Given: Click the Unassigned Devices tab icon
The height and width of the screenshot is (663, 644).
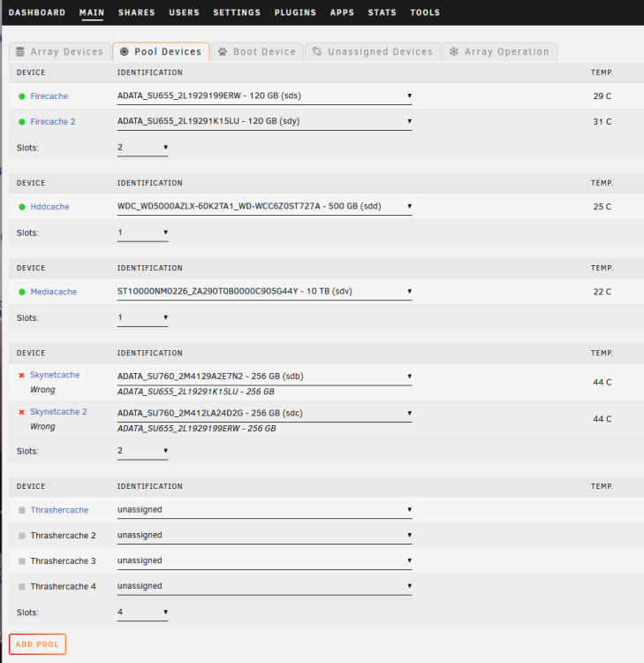Looking at the screenshot, I should tap(317, 51).
